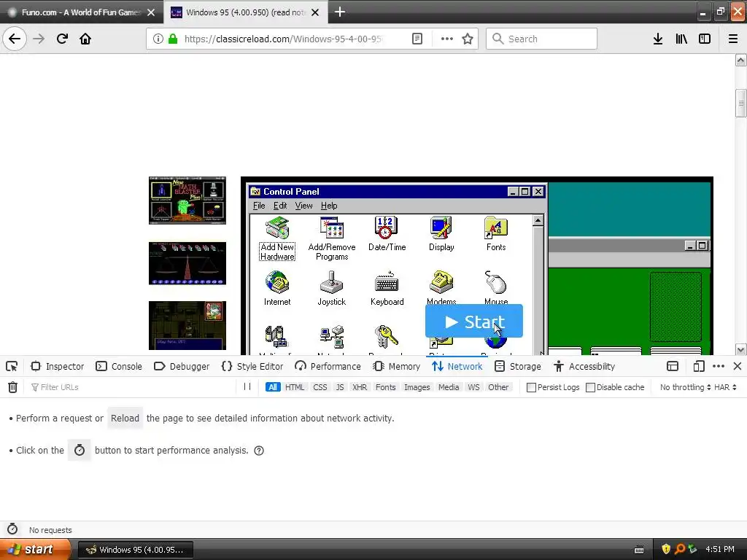Pause network recording with the pause icon
The image size is (747, 560).
click(x=247, y=386)
